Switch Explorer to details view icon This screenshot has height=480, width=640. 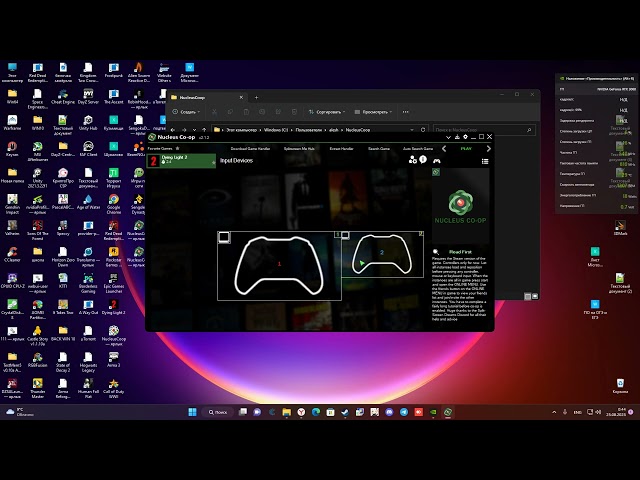tap(527, 296)
